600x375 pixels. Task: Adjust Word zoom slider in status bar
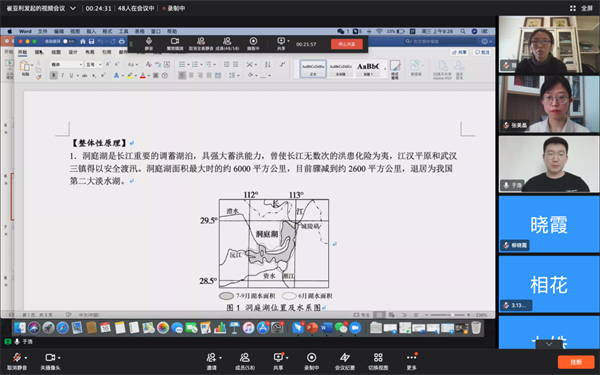click(x=448, y=315)
